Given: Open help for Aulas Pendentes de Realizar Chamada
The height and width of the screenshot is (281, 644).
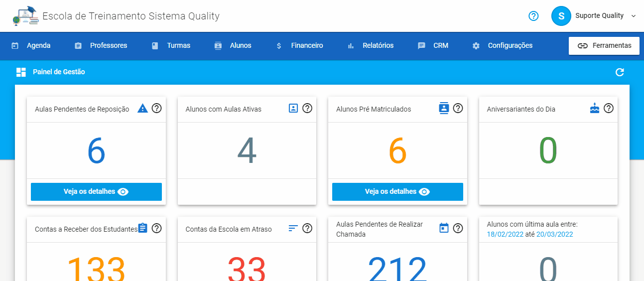Looking at the screenshot, I should [458, 228].
